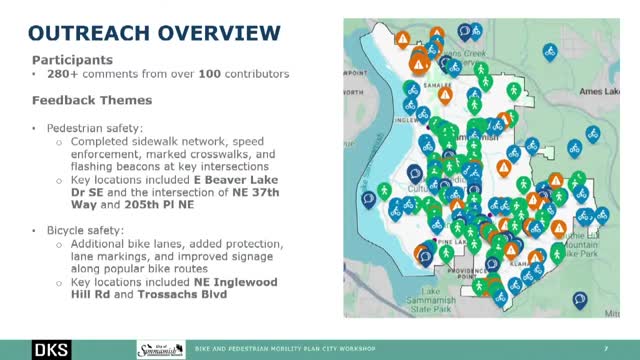Viewport: 640px width, 360px height.
Task: Click the DKS logo in the footer
Action: (x=51, y=350)
